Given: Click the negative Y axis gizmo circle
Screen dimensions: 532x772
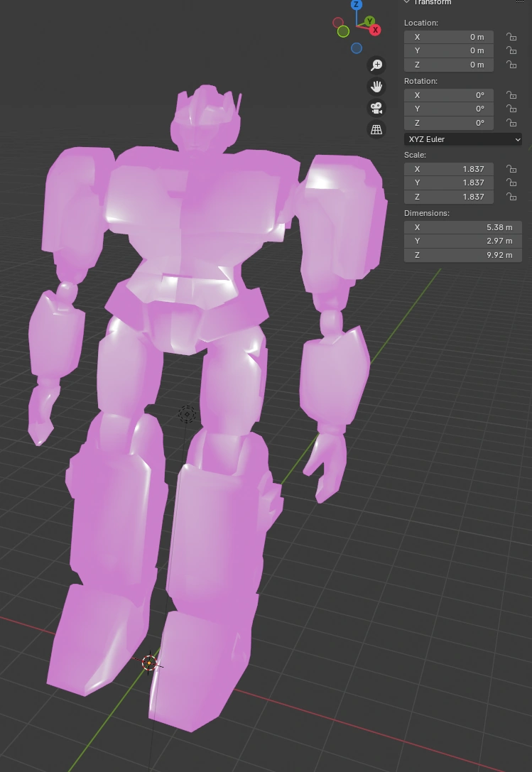Looking at the screenshot, I should 343,31.
